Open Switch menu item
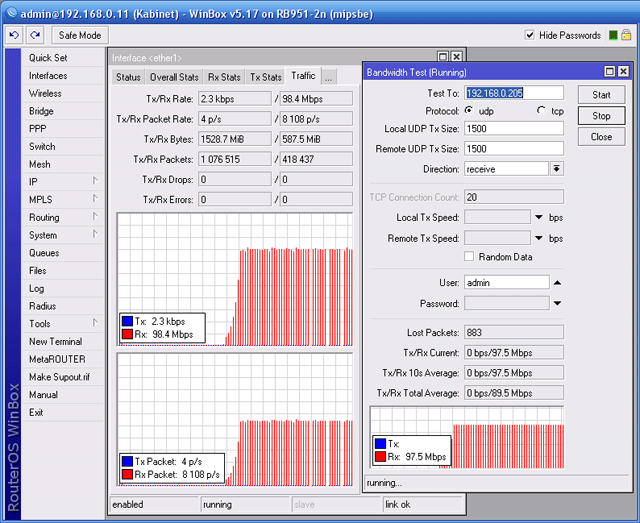Screen dimensions: 640x523 pyautogui.click(x=63, y=146)
